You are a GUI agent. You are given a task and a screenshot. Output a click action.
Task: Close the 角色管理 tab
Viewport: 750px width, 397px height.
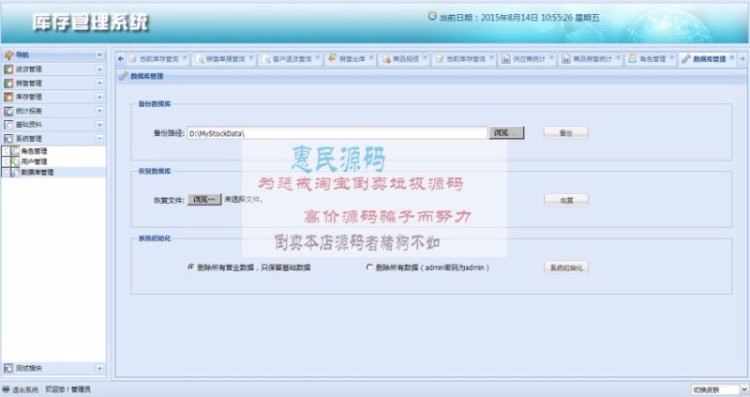(672, 58)
